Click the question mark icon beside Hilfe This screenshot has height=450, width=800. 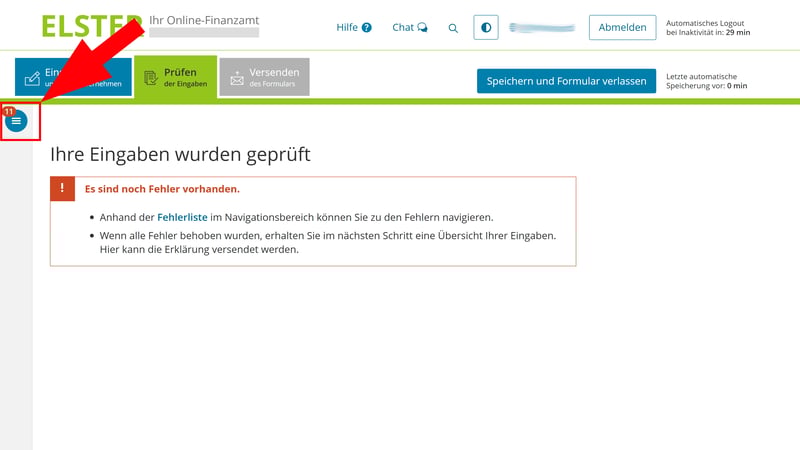[367, 28]
